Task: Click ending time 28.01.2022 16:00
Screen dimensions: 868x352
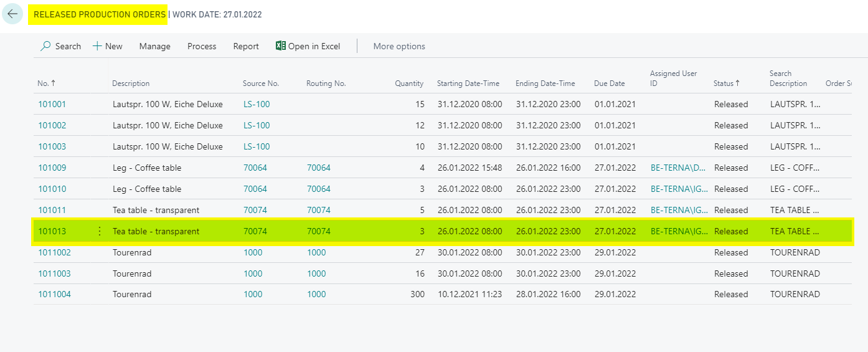Action: [548, 294]
